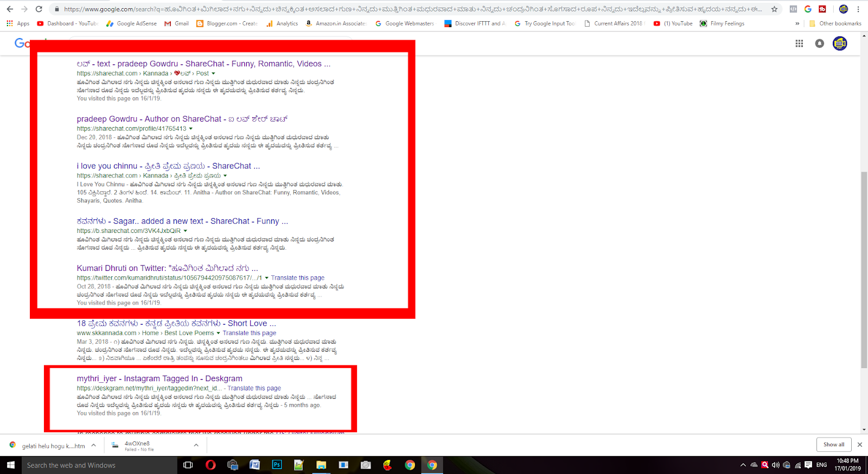Launch Opera from the taskbar
This screenshot has height=474, width=868.
(x=210, y=465)
